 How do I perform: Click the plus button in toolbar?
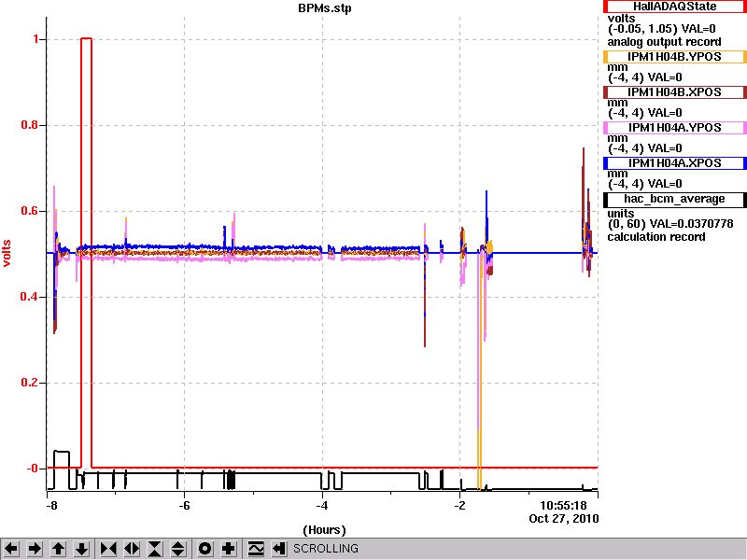coord(229,549)
